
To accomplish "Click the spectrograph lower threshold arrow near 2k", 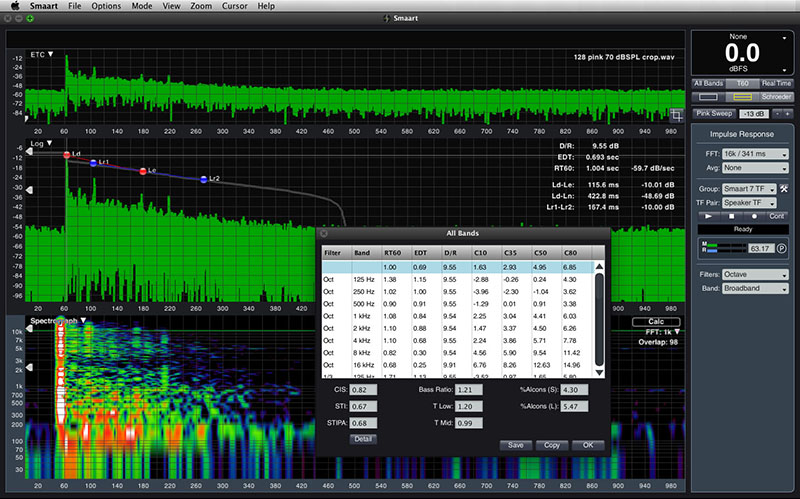I will pyautogui.click(x=29, y=367).
